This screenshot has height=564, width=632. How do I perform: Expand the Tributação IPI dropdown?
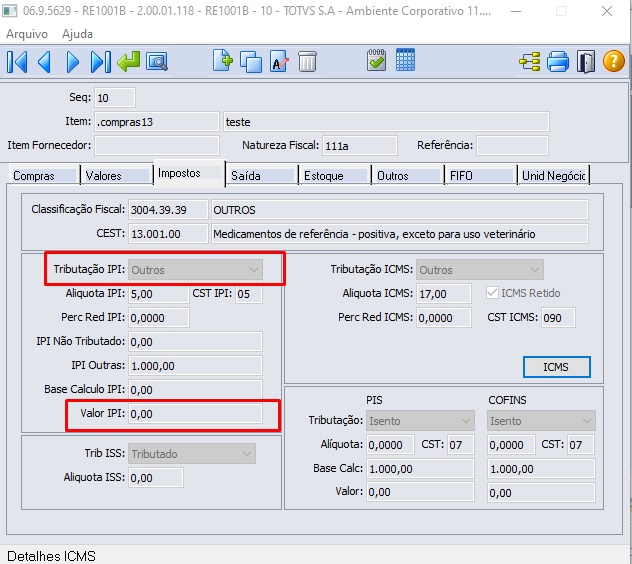pos(195,270)
